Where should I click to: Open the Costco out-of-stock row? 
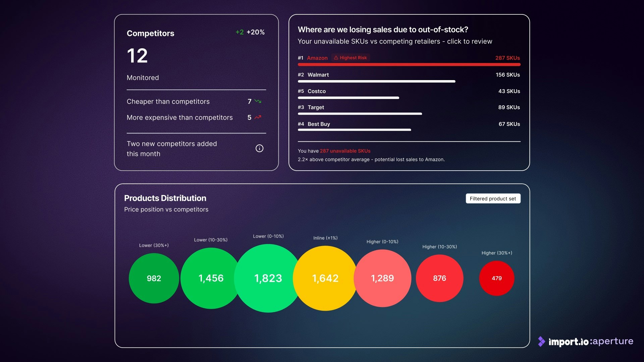[x=317, y=91]
